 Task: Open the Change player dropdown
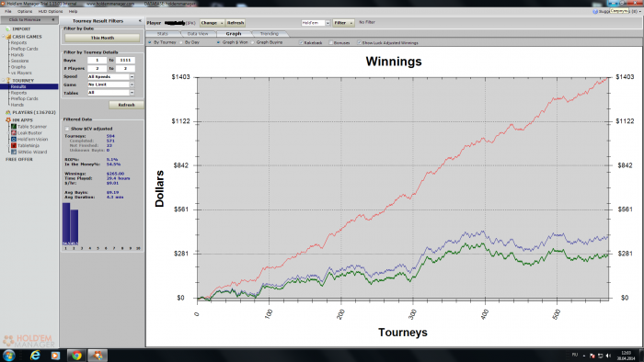pyautogui.click(x=212, y=23)
